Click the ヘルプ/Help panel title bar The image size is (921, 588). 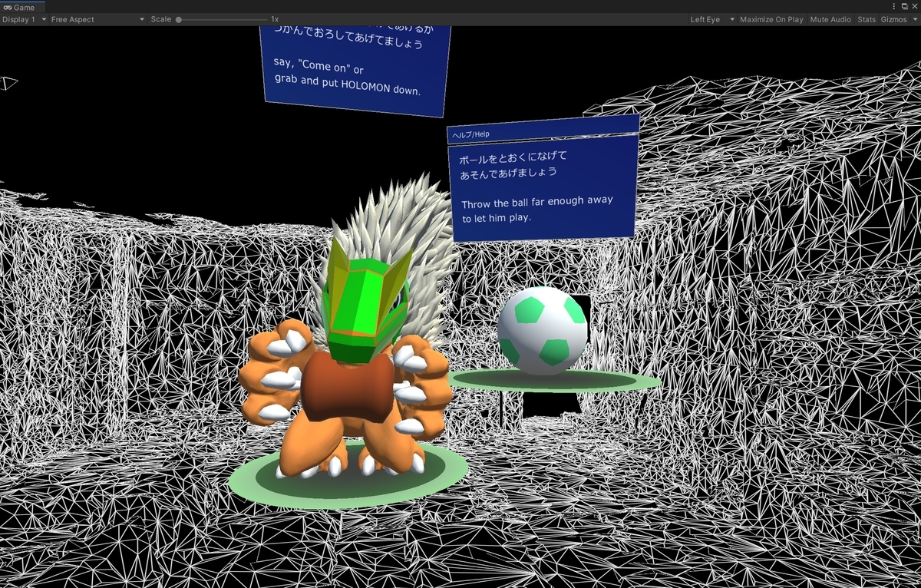[x=543, y=130]
